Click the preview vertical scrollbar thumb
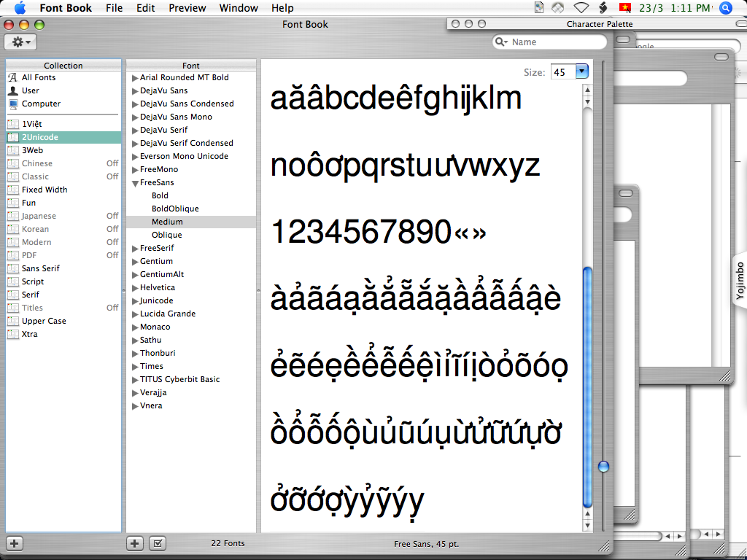This screenshot has width=747, height=560. pyautogui.click(x=587, y=387)
